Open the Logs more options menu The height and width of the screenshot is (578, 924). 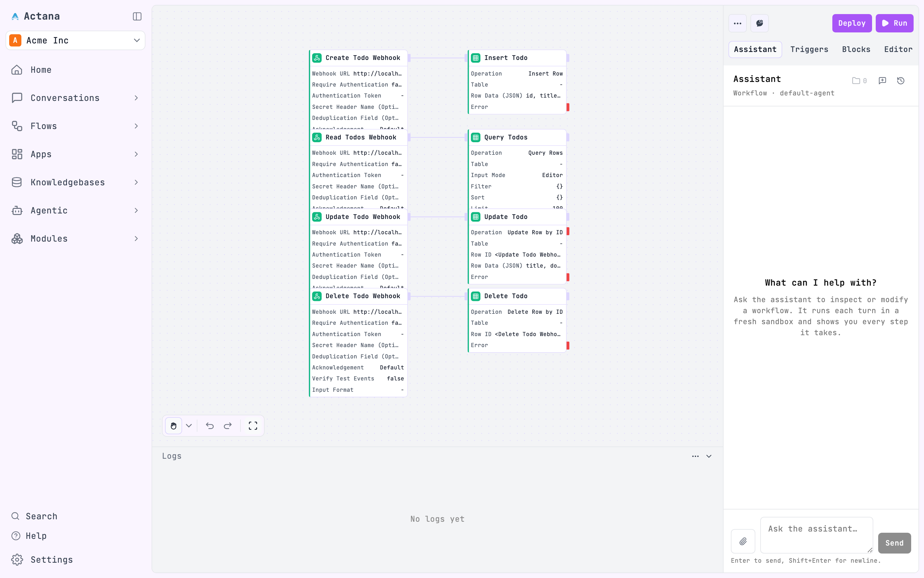[695, 456]
